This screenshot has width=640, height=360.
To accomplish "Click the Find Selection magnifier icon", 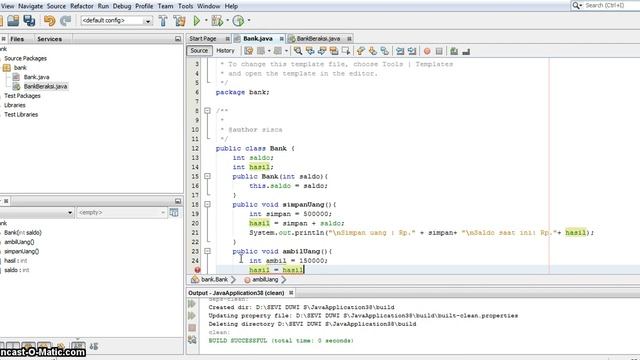I will (298, 51).
